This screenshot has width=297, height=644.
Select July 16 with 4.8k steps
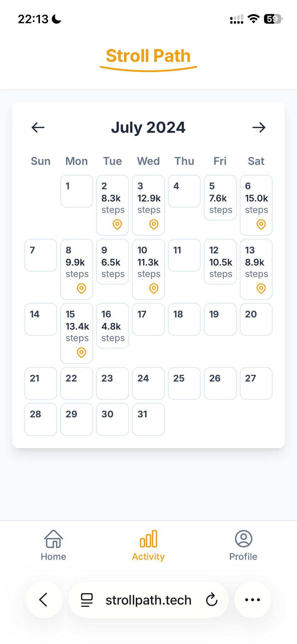coord(112,325)
